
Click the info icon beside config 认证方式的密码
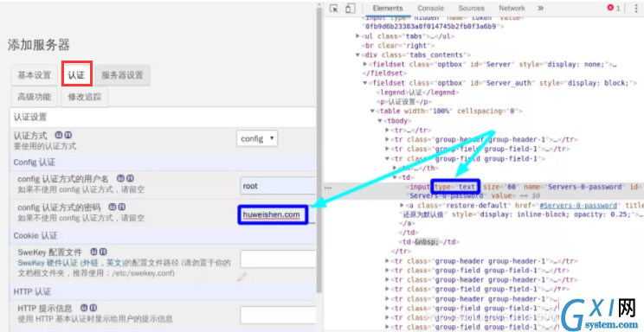tap(121, 207)
